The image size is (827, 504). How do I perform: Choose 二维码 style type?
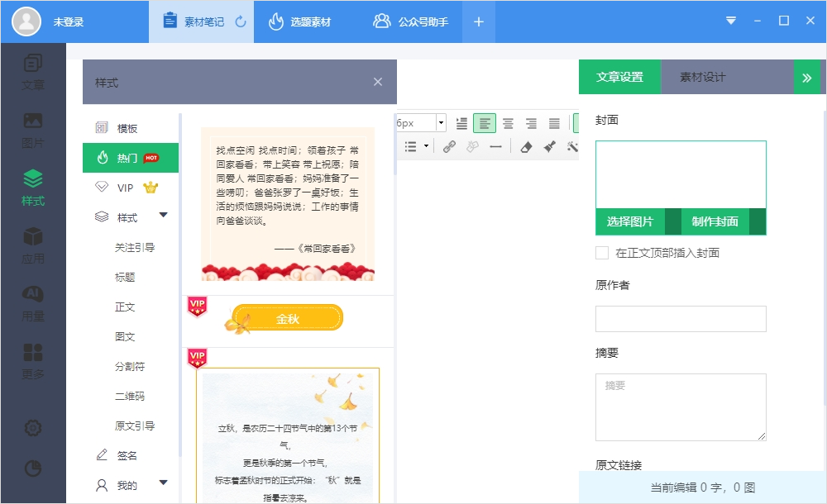pyautogui.click(x=130, y=396)
